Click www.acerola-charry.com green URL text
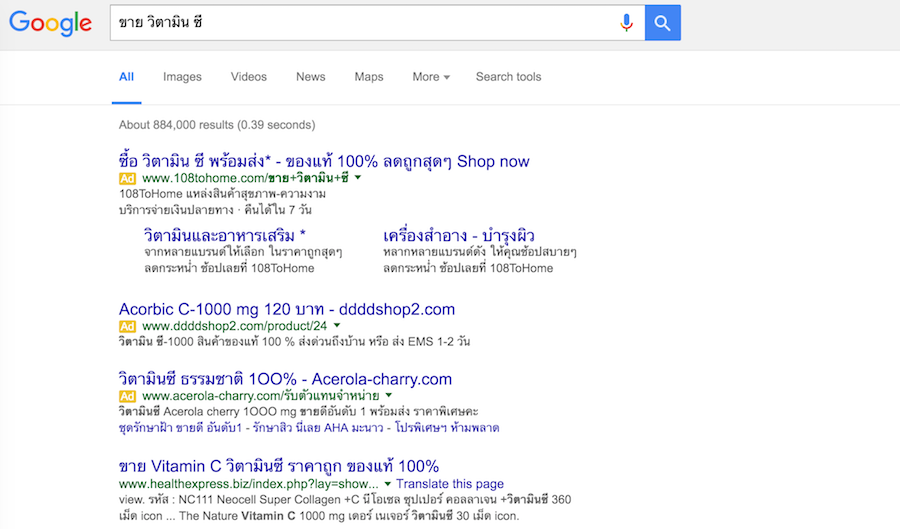This screenshot has height=529, width=900. [x=260, y=396]
